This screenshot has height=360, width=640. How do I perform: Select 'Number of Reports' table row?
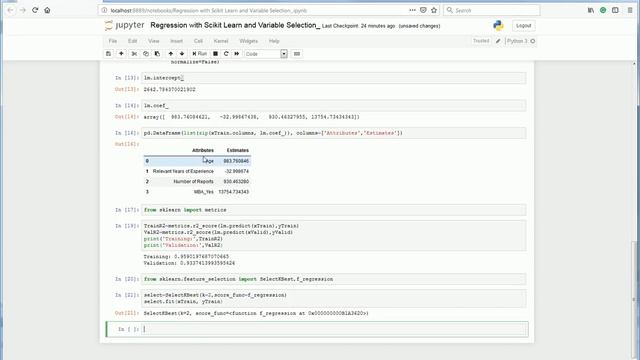click(197, 182)
